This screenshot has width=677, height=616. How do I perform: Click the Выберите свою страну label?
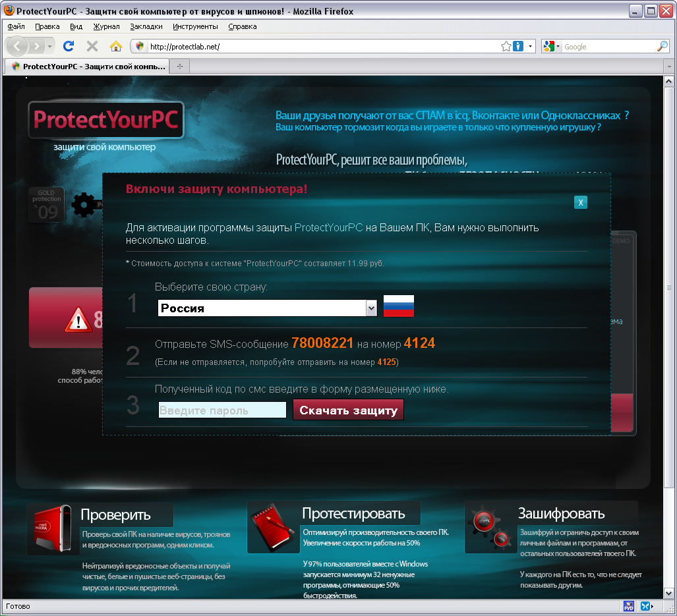click(211, 287)
